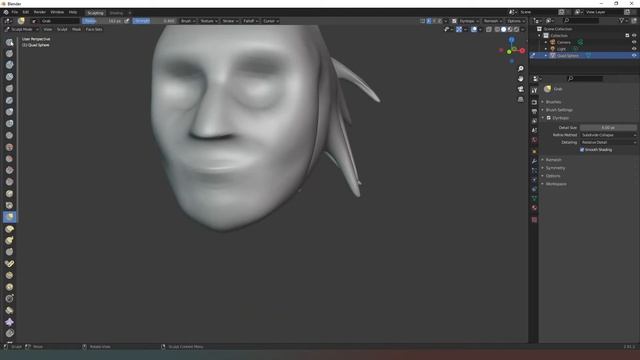Select the Snake Hook brush tool
This screenshot has width=640, height=360.
[x=9, y=240]
